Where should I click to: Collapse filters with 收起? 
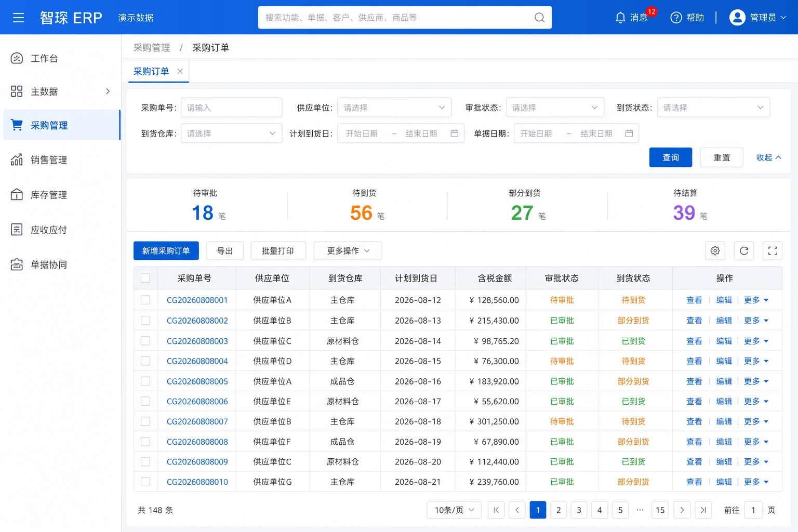(768, 157)
